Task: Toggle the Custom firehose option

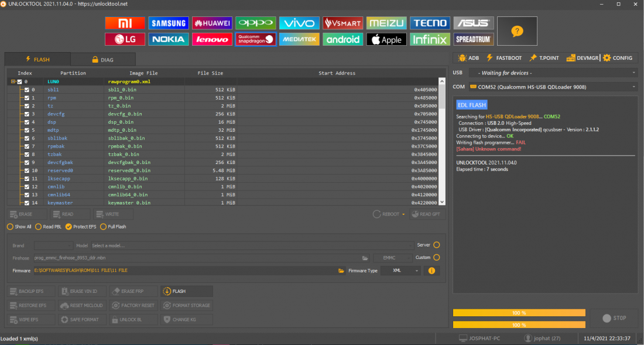Action: (436, 258)
